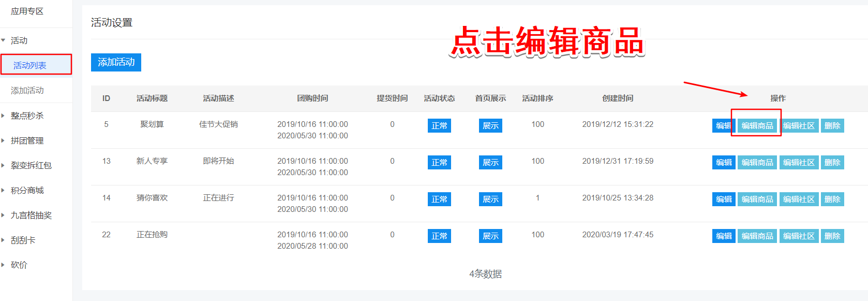Click the 首页展示 column header

[x=490, y=98]
